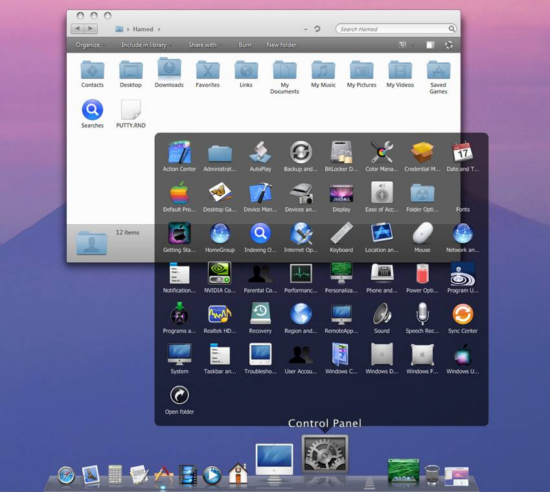
Task: Click Hamed breadcrumb in address bar
Action: (143, 29)
